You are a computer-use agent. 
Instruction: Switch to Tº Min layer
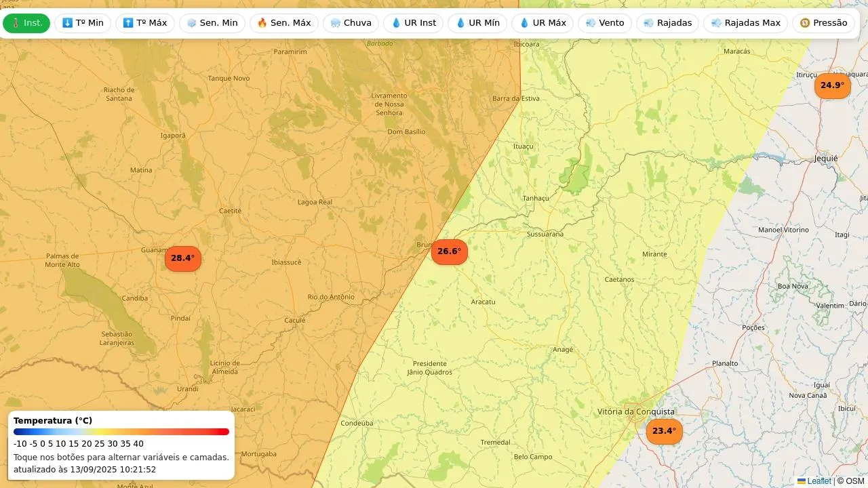coord(83,23)
